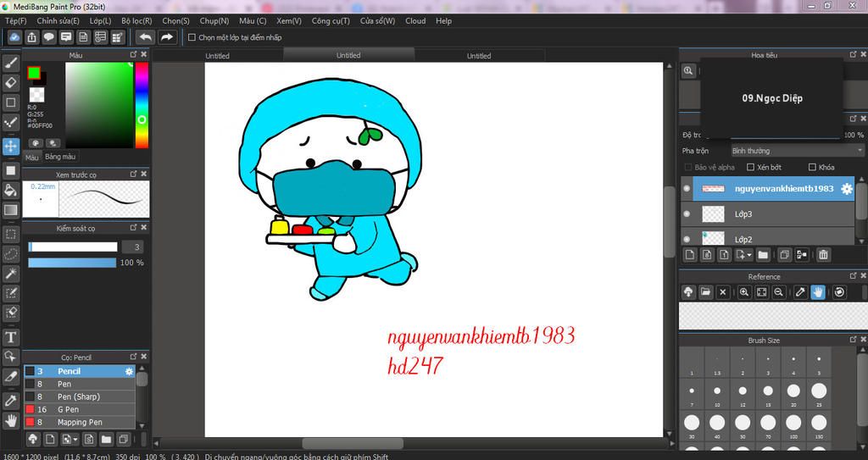Select the Lớp3 layer
The height and width of the screenshot is (460, 868).
768,214
